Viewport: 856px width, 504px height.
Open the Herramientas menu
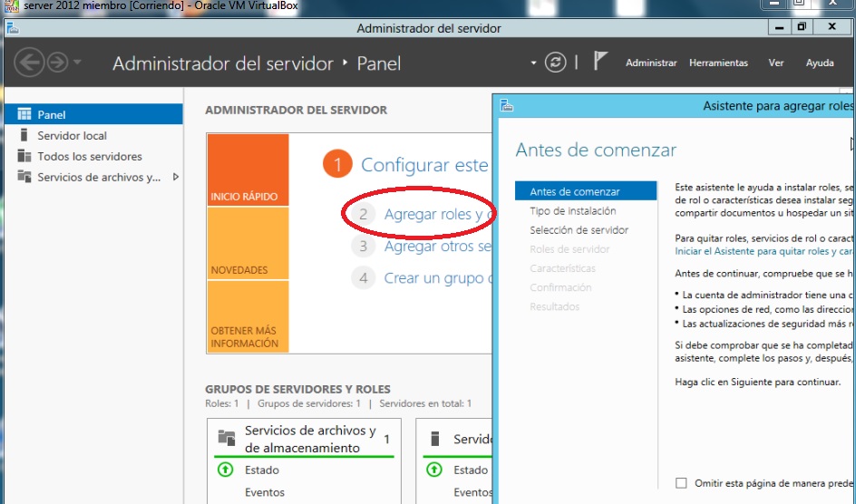718,63
